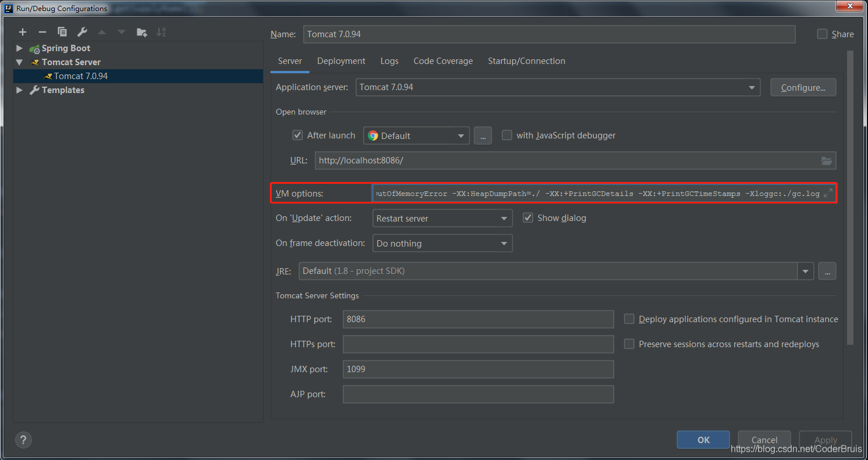Viewport: 868px width, 460px height.
Task: Move configuration down arrow
Action: [122, 32]
